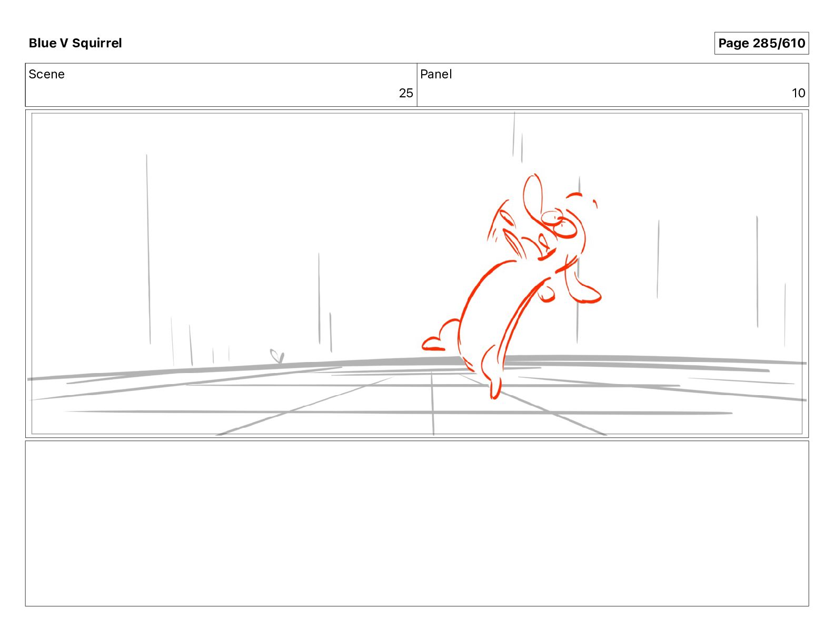834x644 pixels.
Task: Click the 'Scene' label
Action: [x=46, y=74]
